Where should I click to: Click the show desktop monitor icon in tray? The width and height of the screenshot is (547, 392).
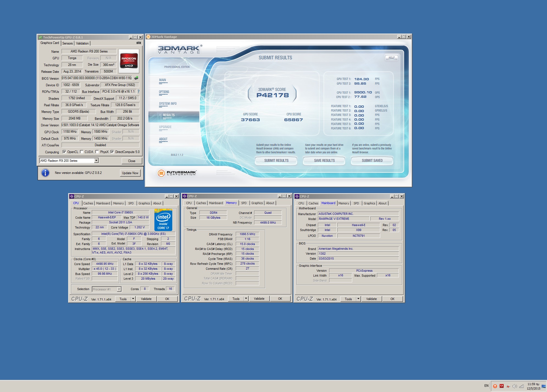click(543, 386)
